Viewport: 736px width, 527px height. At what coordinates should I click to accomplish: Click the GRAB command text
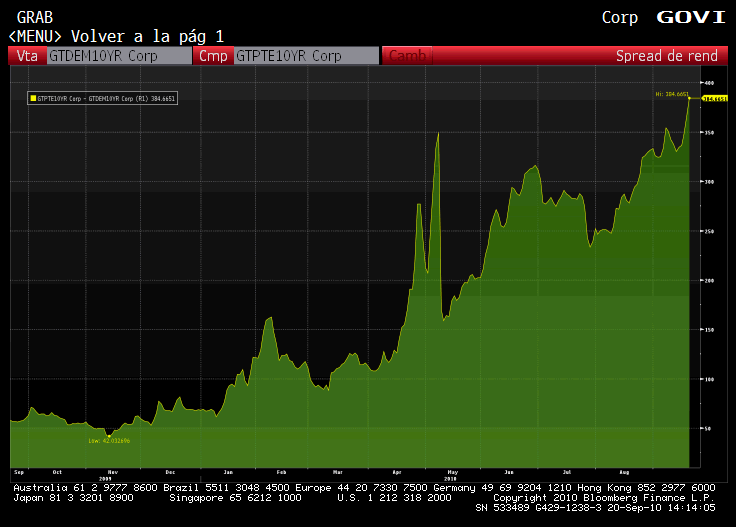pos(35,17)
